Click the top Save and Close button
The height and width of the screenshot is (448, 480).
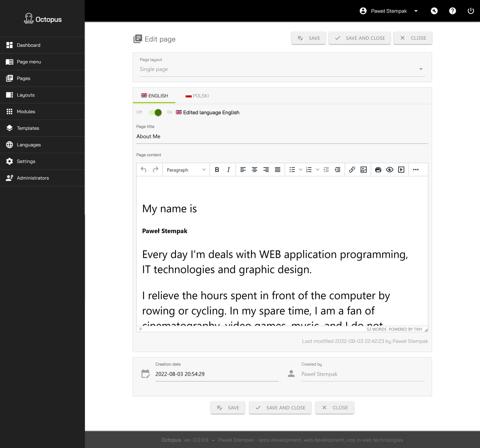click(359, 38)
